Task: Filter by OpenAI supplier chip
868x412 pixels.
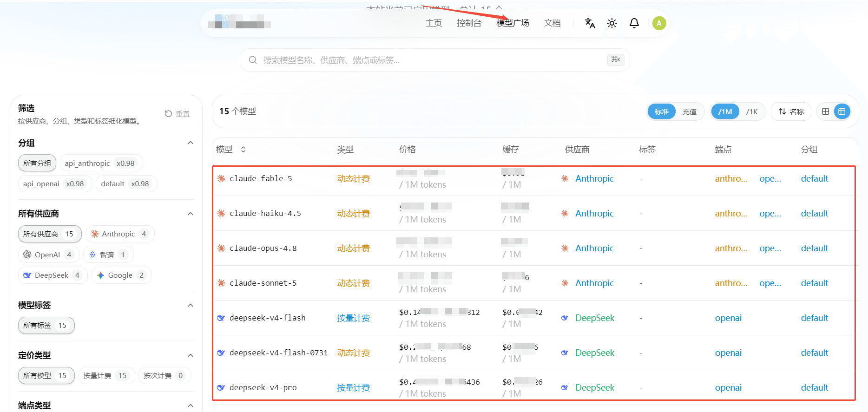Action: (x=49, y=255)
